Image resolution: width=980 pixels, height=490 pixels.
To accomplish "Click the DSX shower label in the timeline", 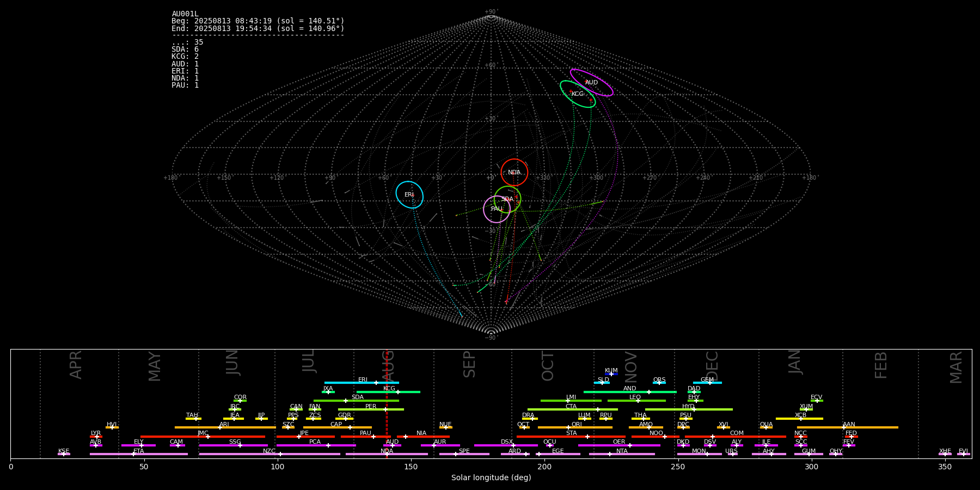I will click(x=507, y=442).
